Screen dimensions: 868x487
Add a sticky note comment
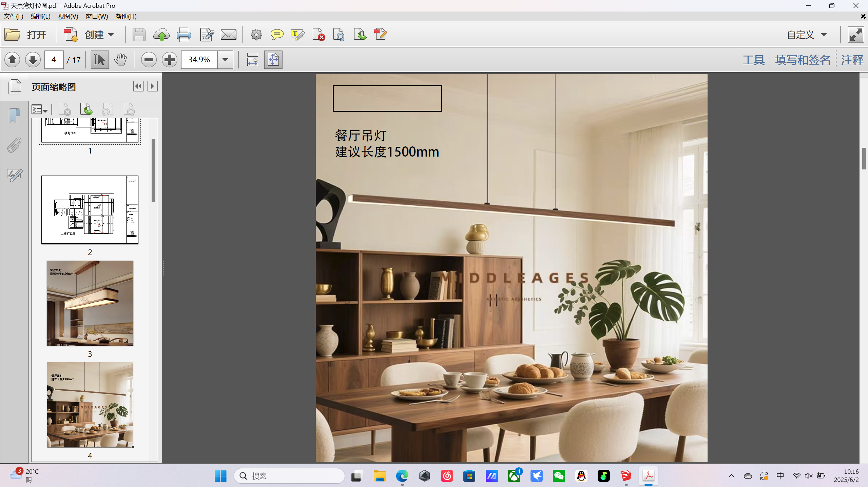click(x=277, y=35)
